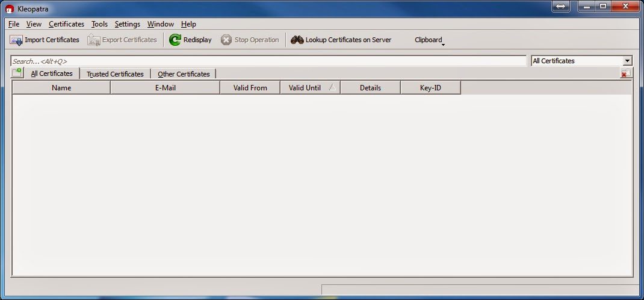Click the Search field
This screenshot has width=644, height=300.
(268, 61)
